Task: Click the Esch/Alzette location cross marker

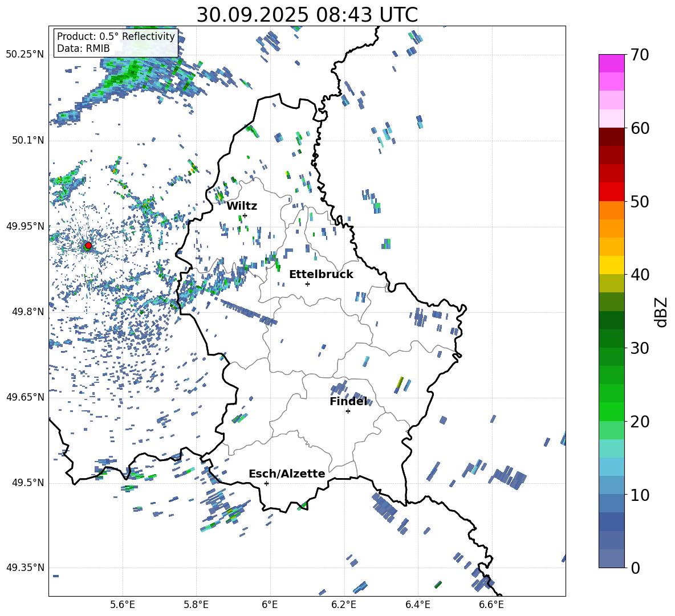Action: click(266, 483)
